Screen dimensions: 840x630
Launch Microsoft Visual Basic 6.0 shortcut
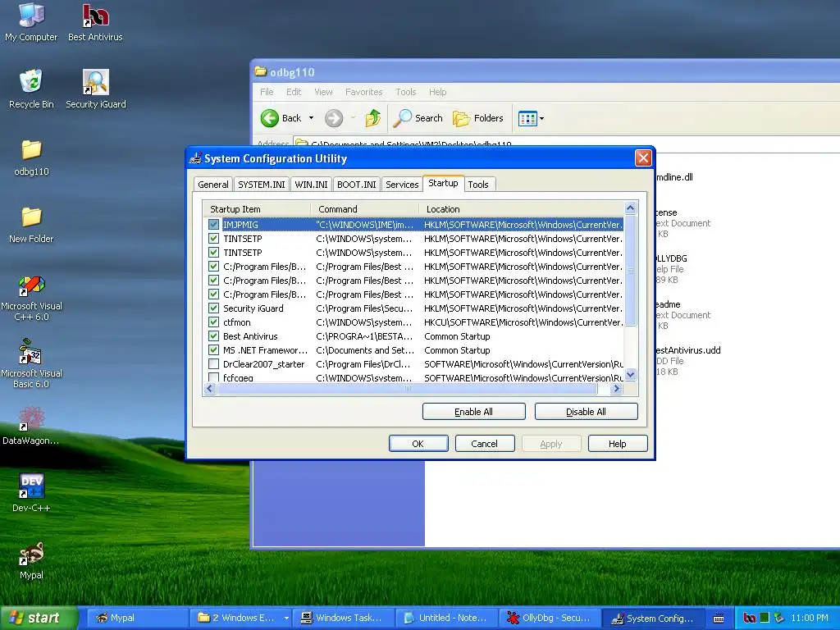[31, 364]
